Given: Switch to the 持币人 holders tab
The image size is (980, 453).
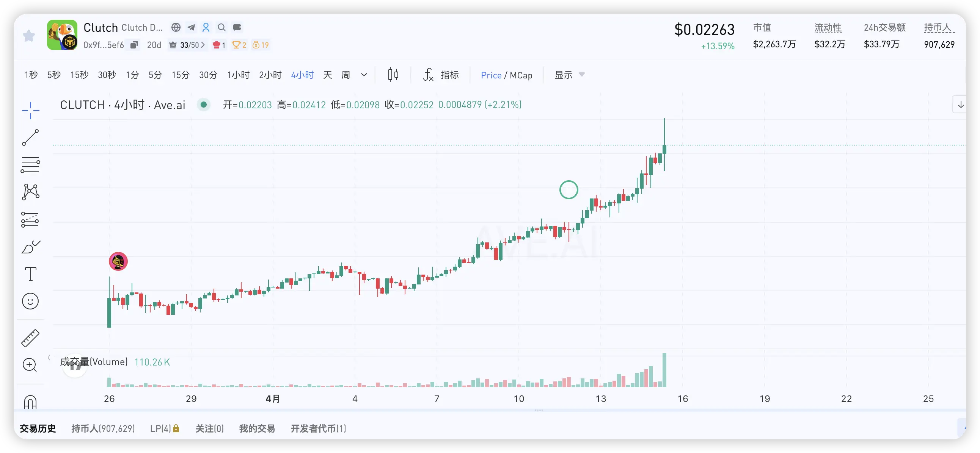Looking at the screenshot, I should pyautogui.click(x=103, y=429).
